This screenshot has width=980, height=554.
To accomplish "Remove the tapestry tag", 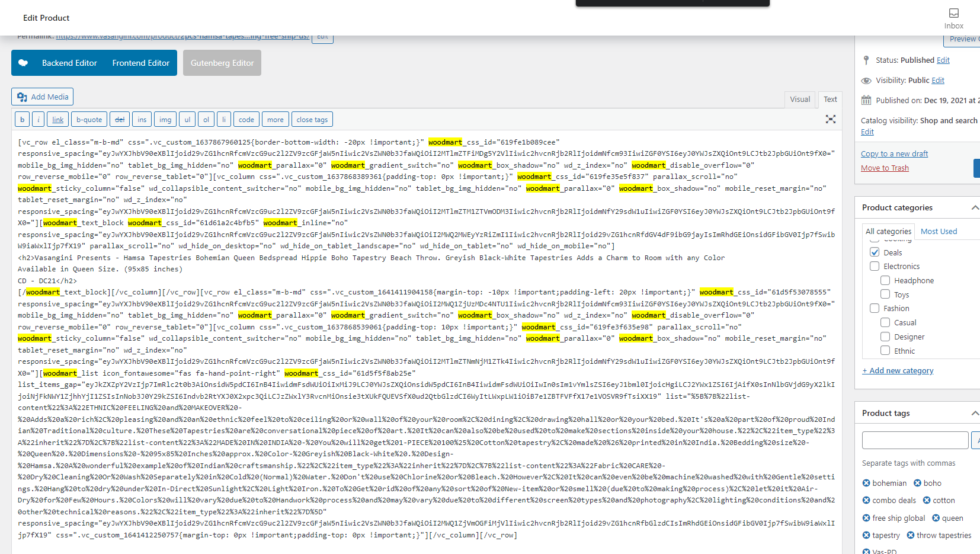I will coord(866,535).
